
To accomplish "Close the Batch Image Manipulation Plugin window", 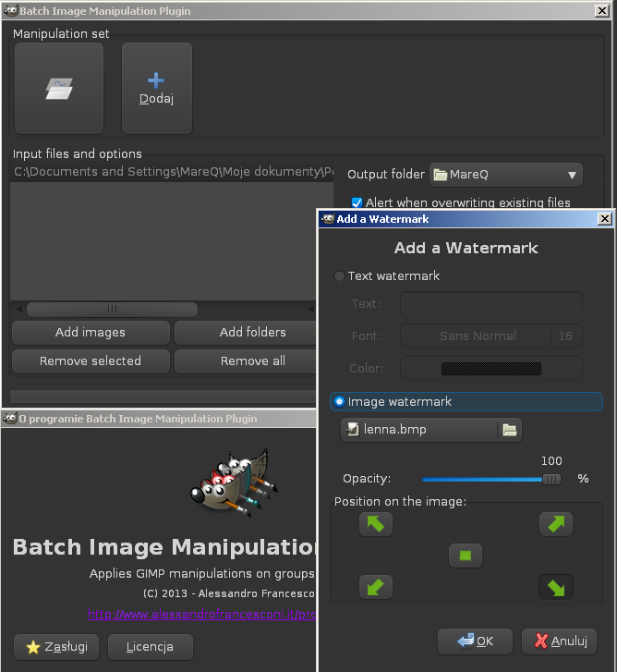I will 602,11.
